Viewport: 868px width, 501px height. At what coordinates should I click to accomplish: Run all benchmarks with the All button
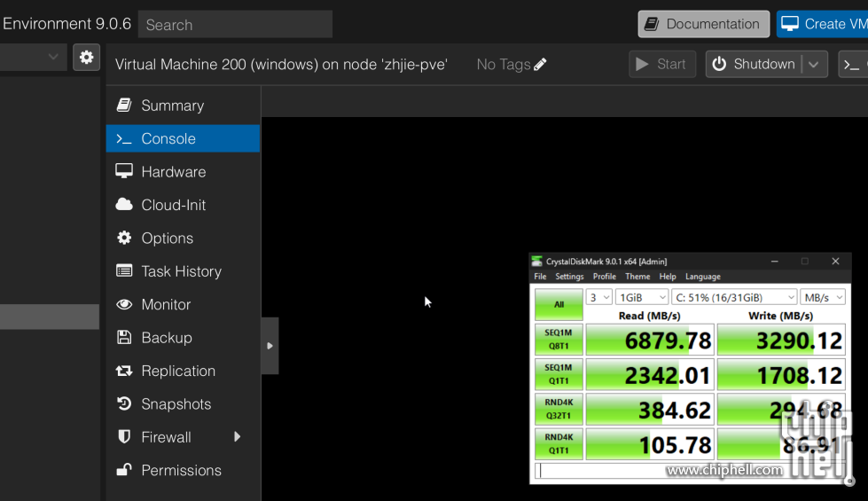[x=559, y=304]
